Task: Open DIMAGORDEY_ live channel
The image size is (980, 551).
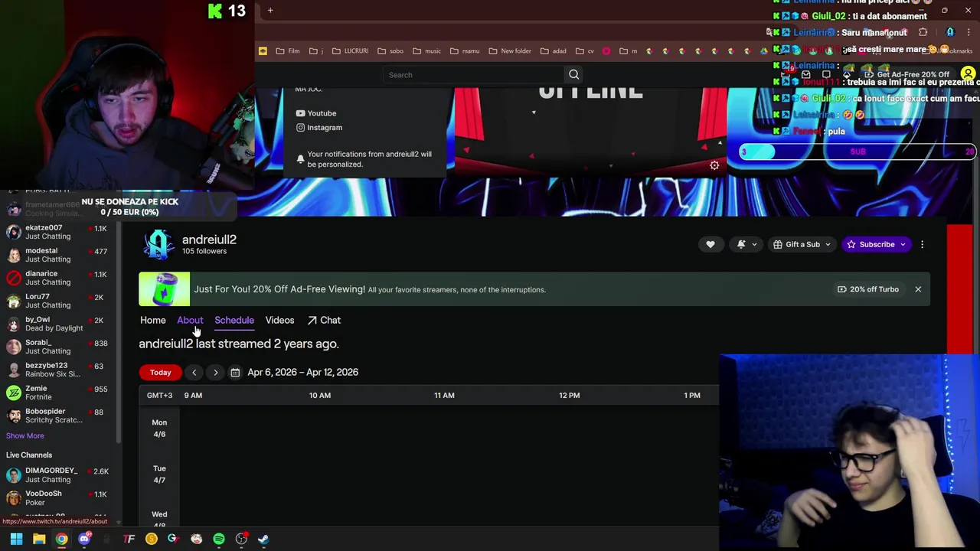Action: [x=57, y=474]
